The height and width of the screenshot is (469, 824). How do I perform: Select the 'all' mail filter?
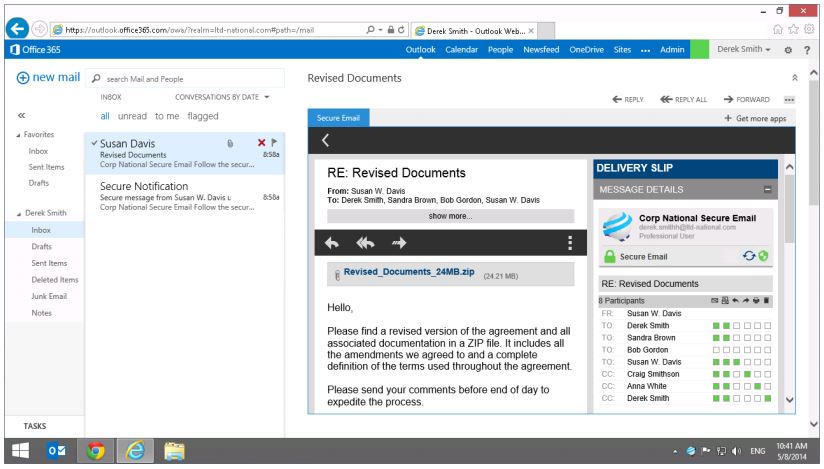coord(105,116)
